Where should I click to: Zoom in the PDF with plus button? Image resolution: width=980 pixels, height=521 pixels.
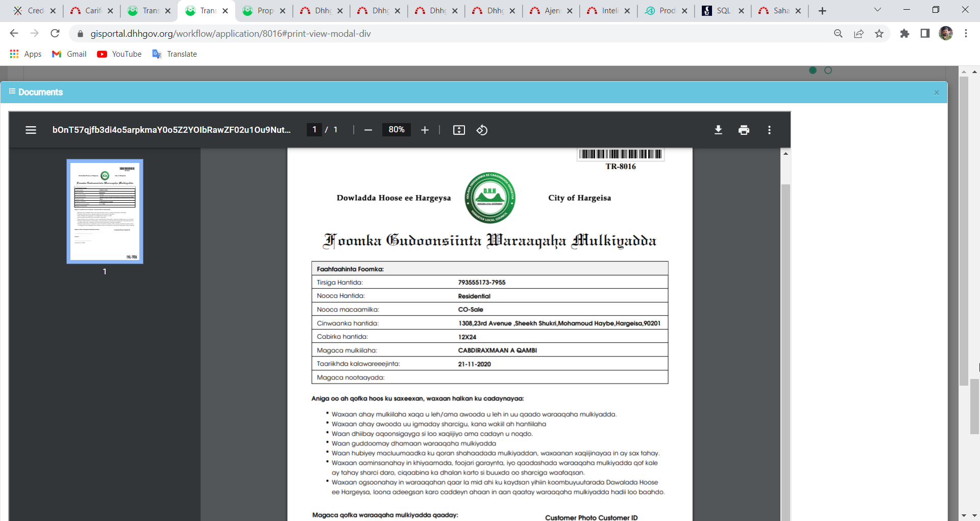[425, 130]
